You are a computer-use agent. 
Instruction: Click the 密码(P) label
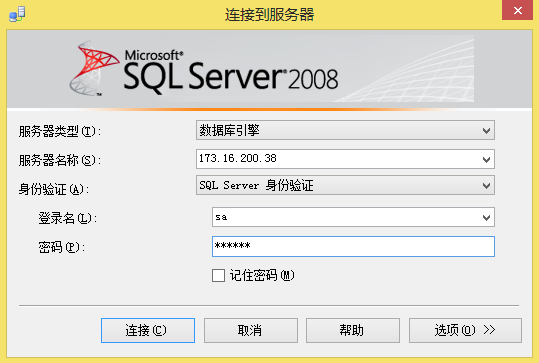tap(62, 247)
